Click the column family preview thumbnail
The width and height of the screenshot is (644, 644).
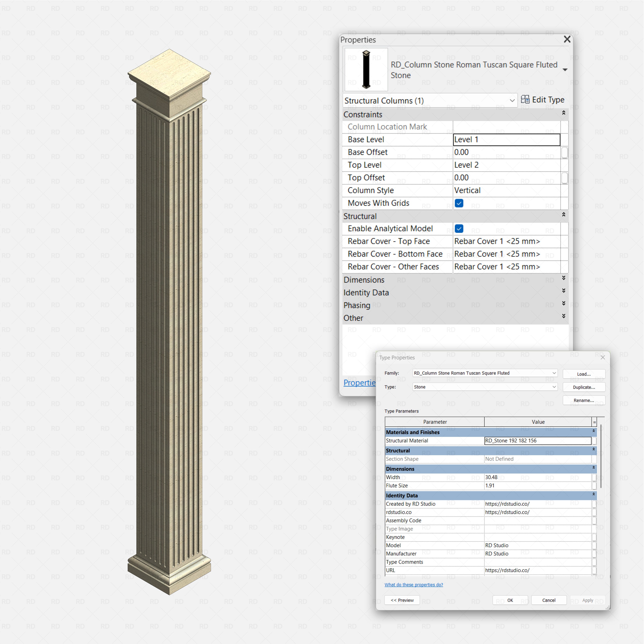tap(366, 69)
